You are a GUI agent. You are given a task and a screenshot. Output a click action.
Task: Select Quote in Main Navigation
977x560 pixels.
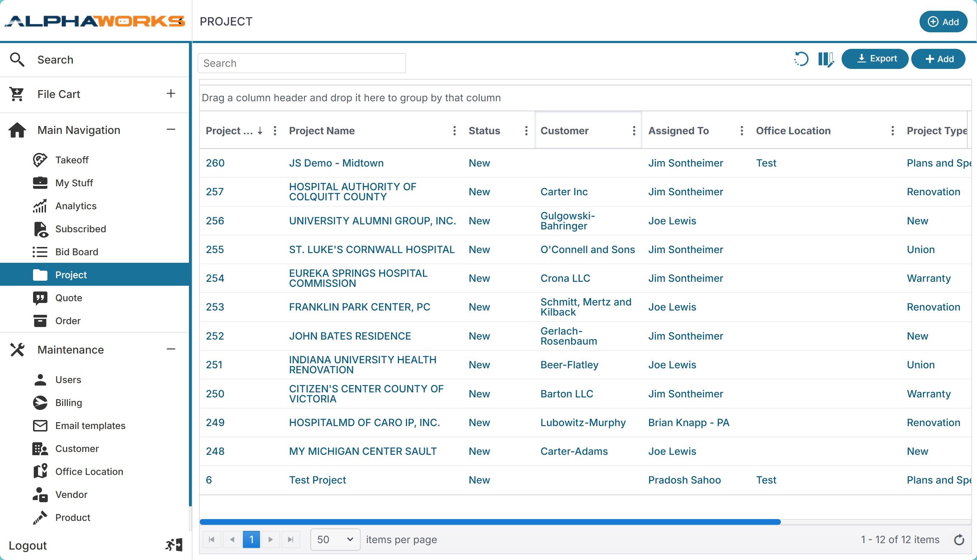point(69,298)
